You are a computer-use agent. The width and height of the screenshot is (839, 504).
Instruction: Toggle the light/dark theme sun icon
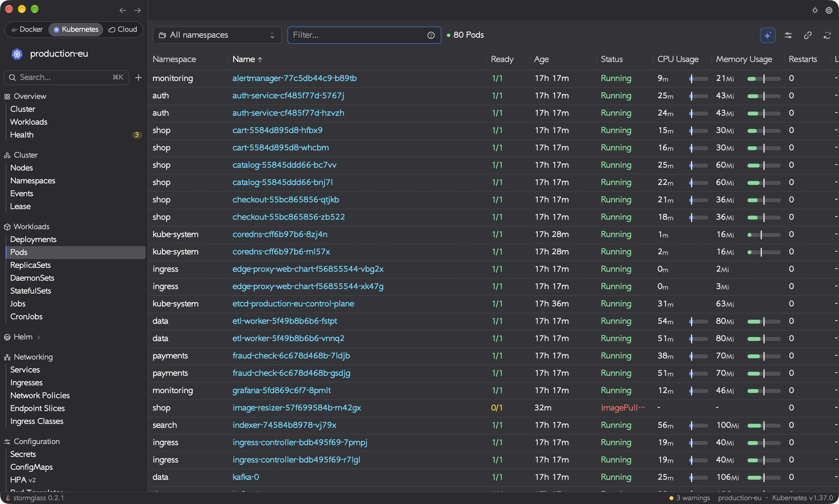point(815,11)
